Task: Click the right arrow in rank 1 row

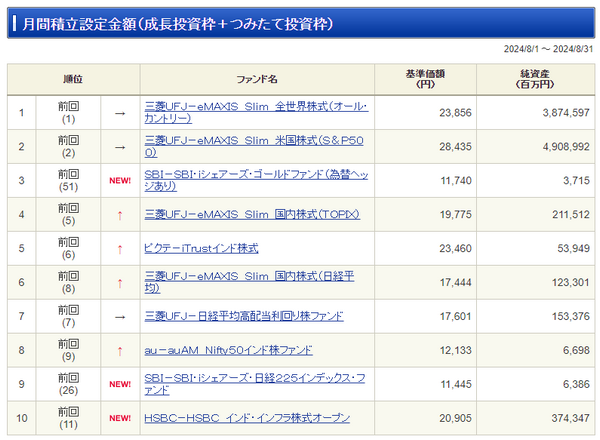Action: (120, 114)
